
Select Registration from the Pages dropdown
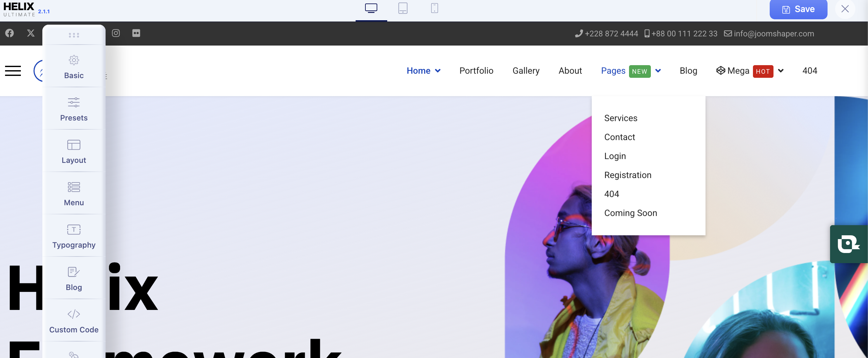(x=628, y=175)
